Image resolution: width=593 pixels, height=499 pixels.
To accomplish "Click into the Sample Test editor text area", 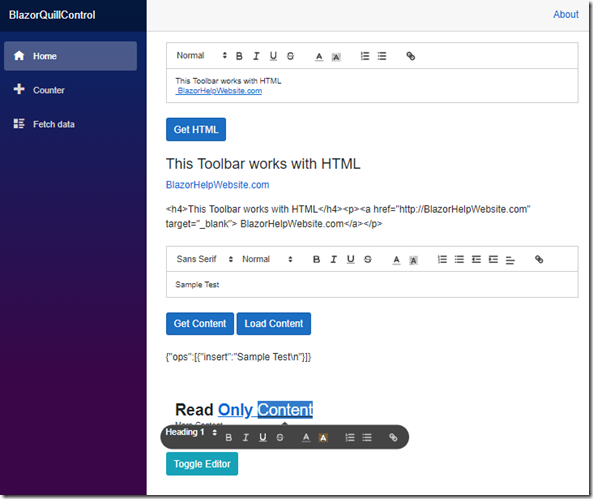I will 372,284.
